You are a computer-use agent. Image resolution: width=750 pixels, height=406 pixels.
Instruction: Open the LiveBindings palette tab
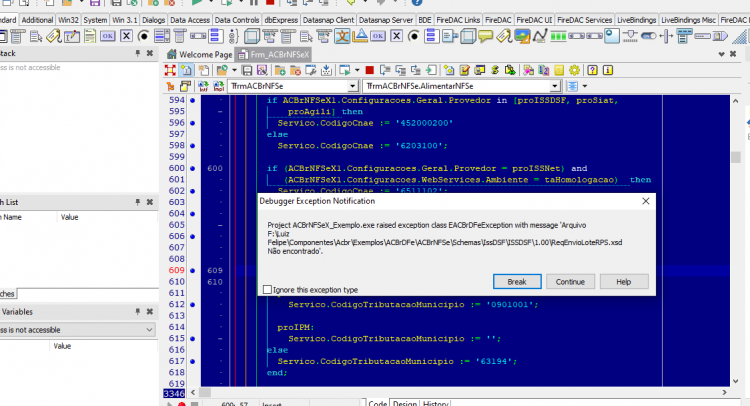[x=636, y=20]
